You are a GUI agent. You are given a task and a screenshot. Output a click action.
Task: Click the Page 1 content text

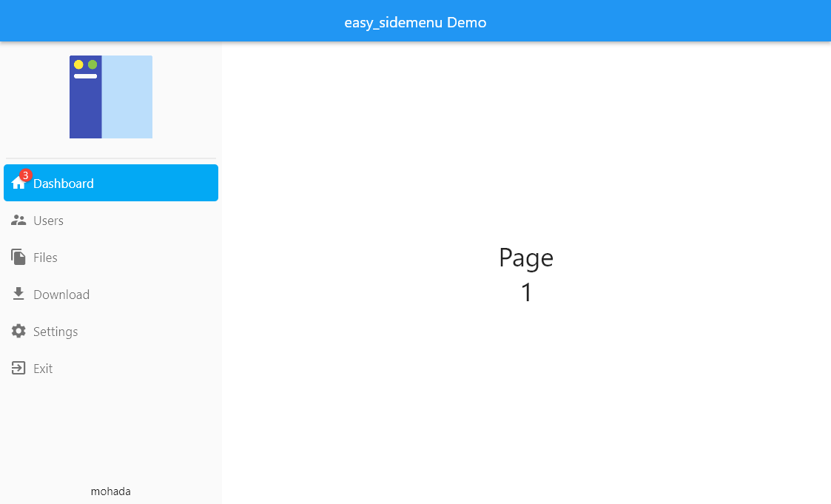click(x=526, y=275)
